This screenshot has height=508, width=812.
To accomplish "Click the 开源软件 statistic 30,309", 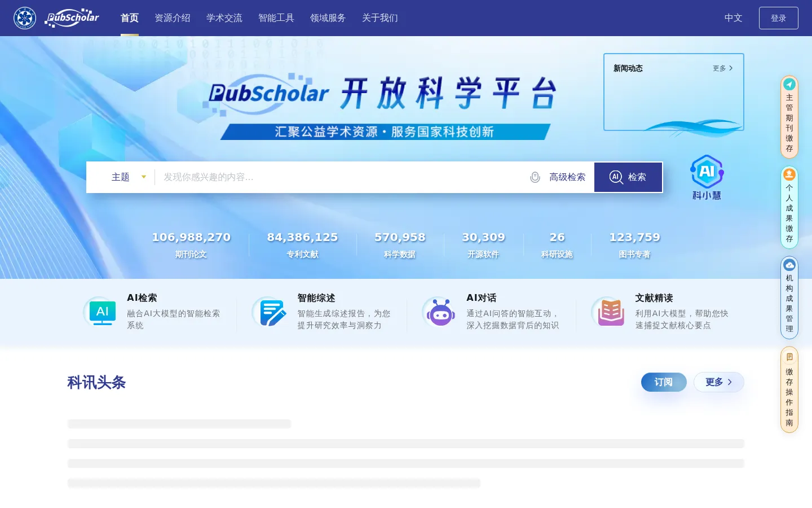I will (x=483, y=244).
